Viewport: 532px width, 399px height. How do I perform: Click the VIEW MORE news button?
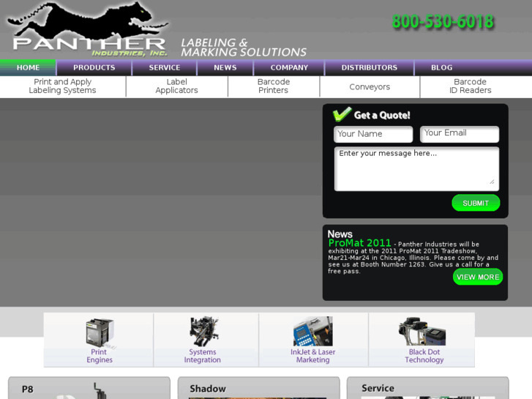click(478, 277)
